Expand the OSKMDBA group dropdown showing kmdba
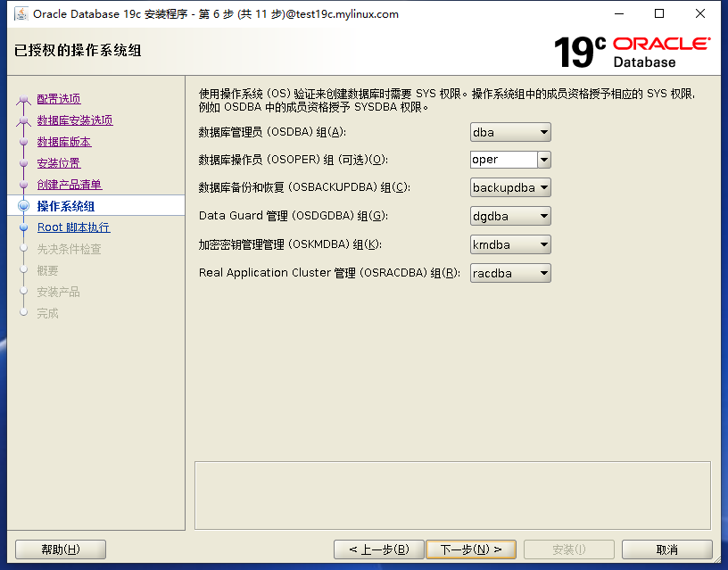Viewport: 728px width, 570px height. pos(510,244)
